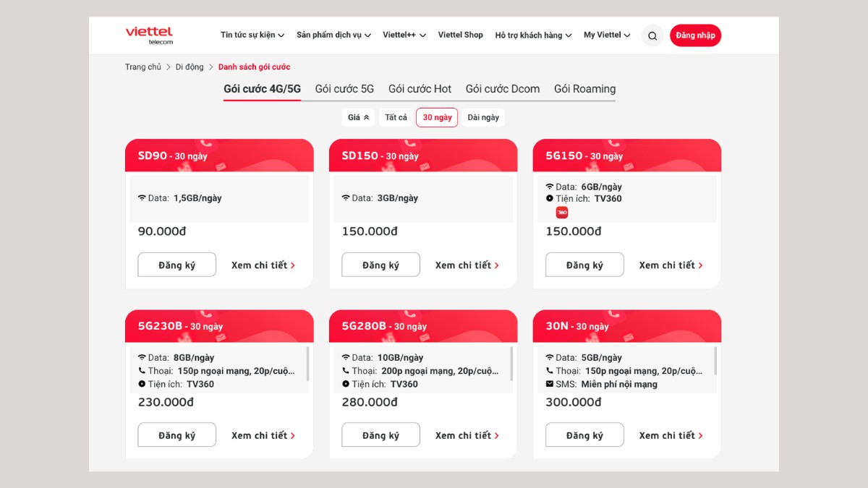868x488 pixels.
Task: View details of SD90 via Xem chi tiết
Action: point(263,265)
